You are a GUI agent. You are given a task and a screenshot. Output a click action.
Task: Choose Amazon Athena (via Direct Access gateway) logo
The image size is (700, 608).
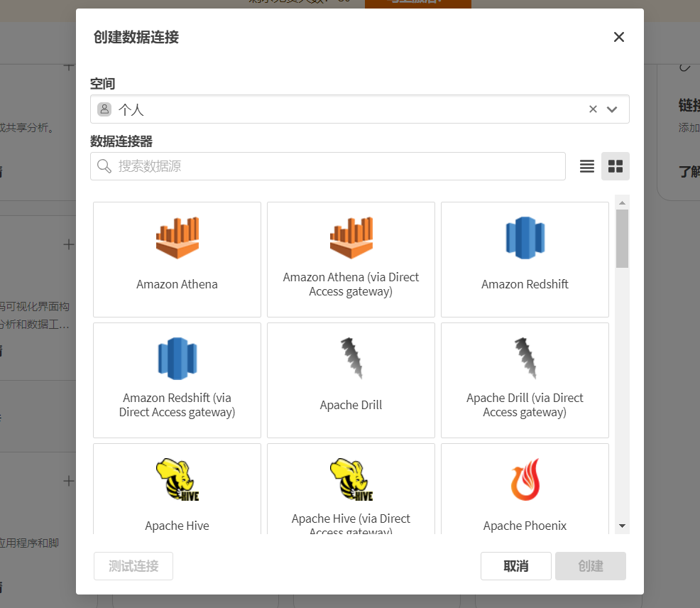(x=351, y=238)
